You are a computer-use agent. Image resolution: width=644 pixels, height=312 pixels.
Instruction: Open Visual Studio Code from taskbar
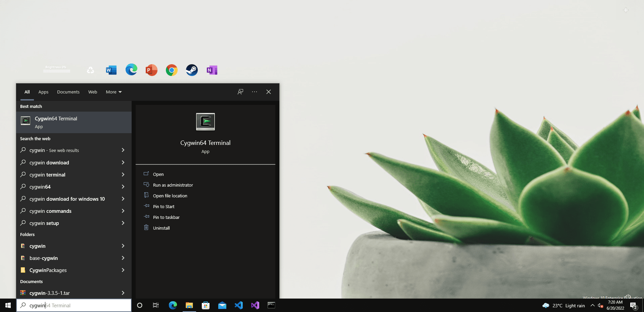238,305
